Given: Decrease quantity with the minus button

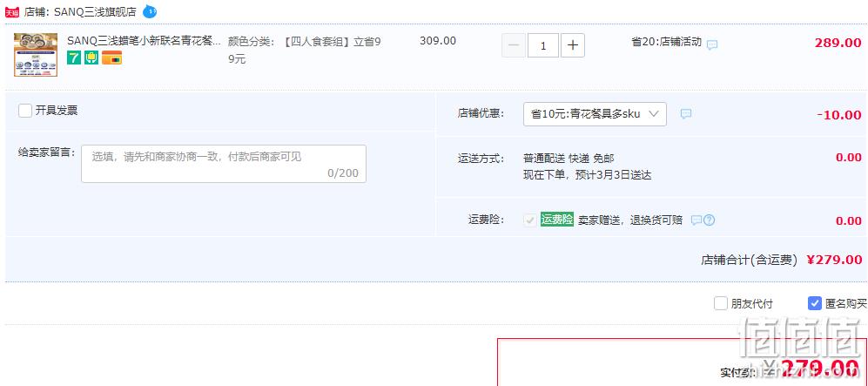Looking at the screenshot, I should coord(514,45).
